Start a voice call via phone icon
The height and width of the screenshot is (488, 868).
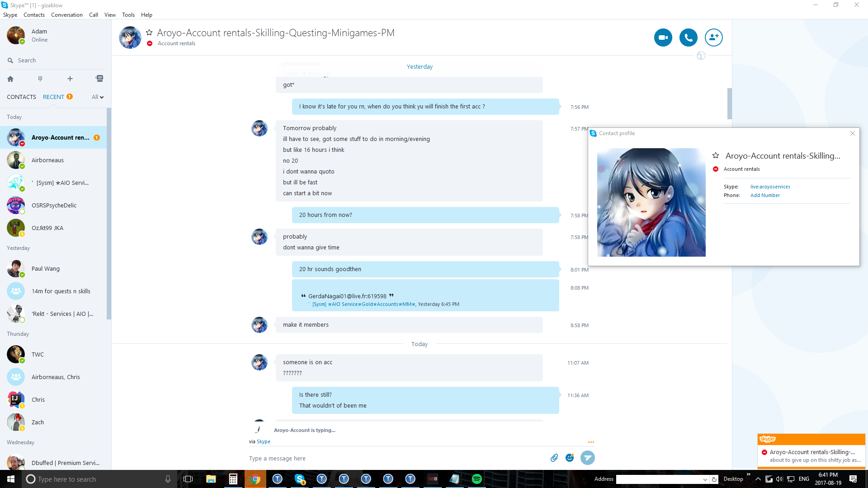(x=688, y=38)
